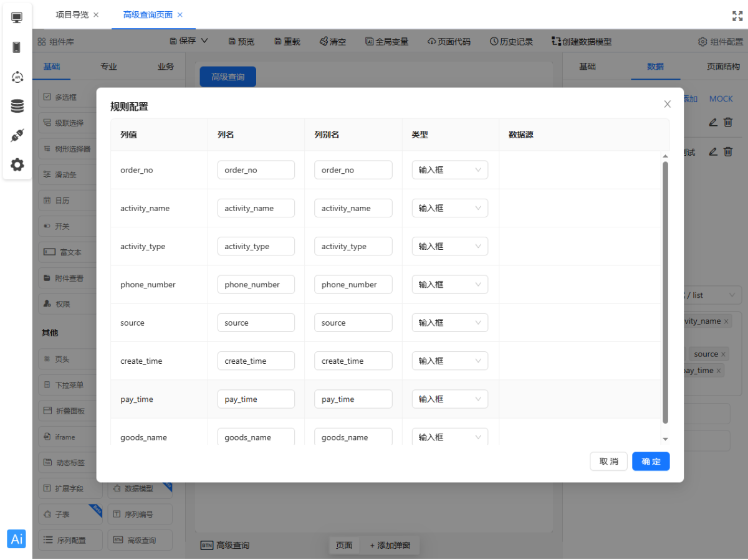Open the API icon in left sidebar
Viewport: 748px width, 560px height.
[17, 77]
